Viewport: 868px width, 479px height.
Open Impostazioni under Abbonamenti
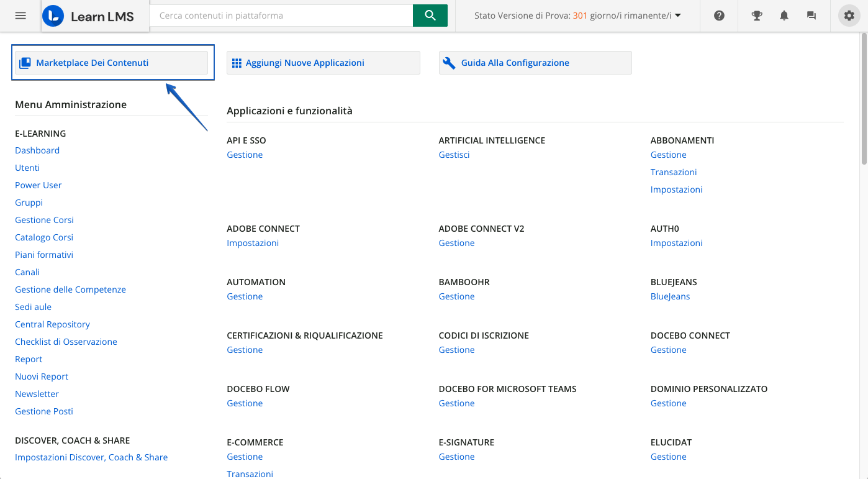(677, 189)
